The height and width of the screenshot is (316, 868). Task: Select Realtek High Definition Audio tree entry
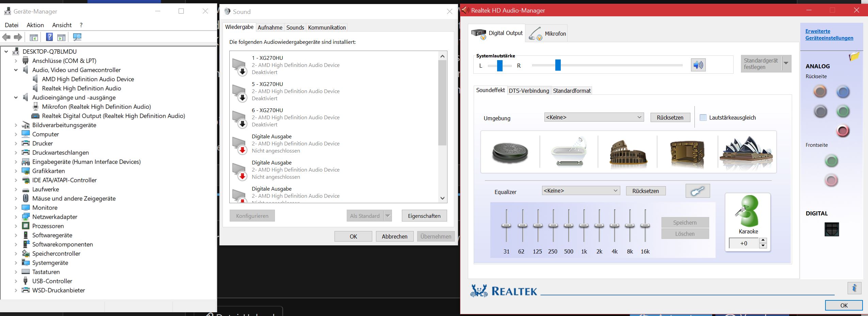tap(81, 88)
